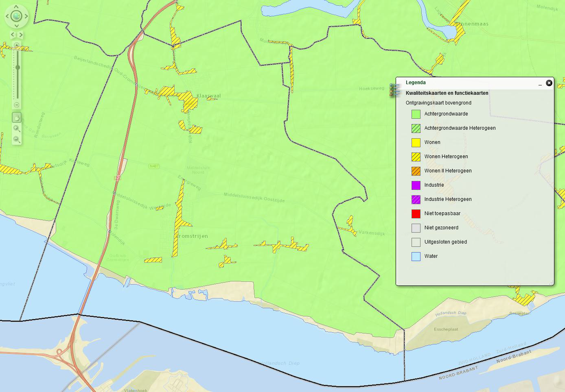Image resolution: width=565 pixels, height=392 pixels.
Task: Pan the map south with down arrow
Action: [16, 26]
